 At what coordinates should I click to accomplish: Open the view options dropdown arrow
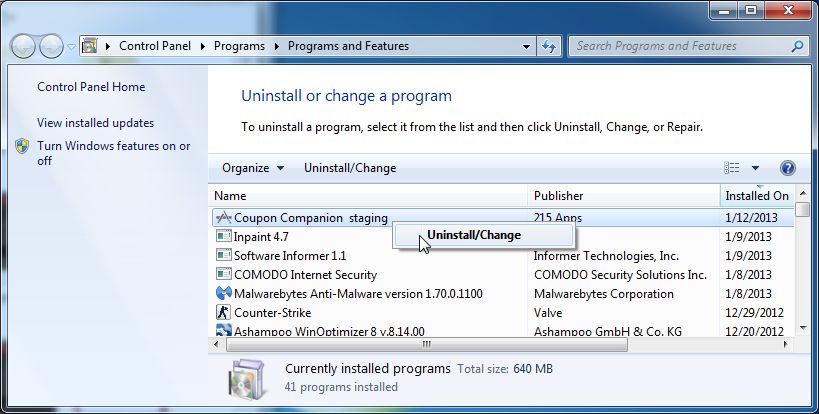pyautogui.click(x=755, y=168)
